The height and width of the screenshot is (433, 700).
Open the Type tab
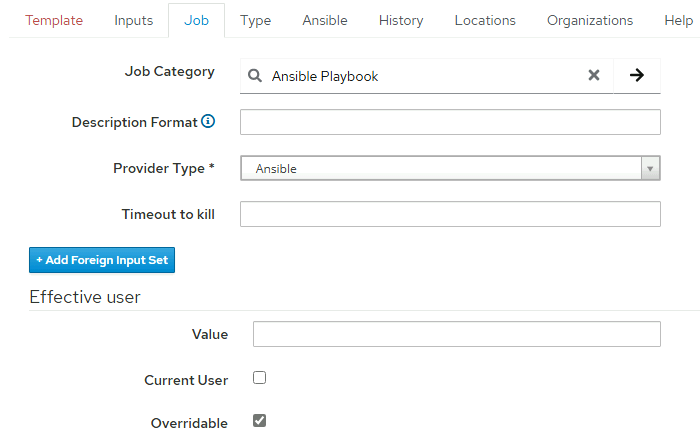coord(255,21)
